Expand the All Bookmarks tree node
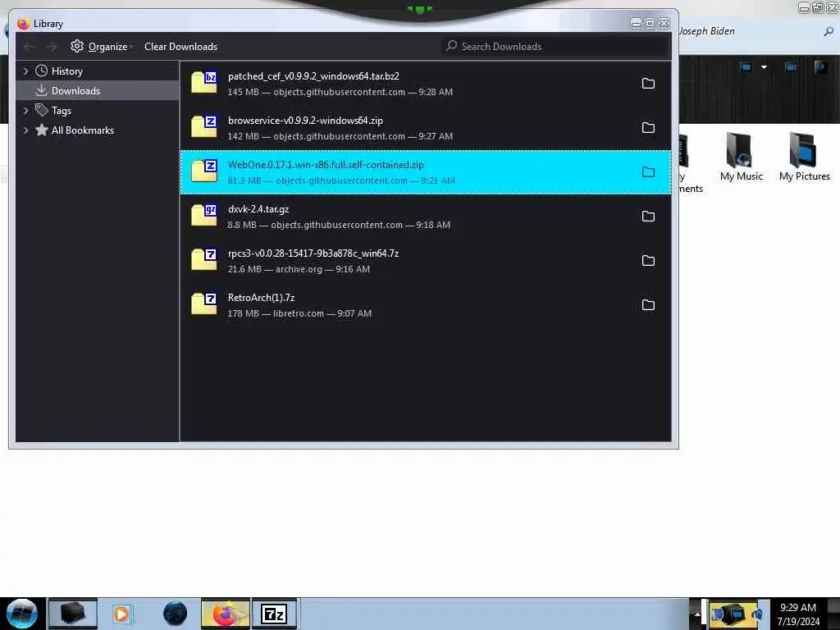Image resolution: width=840 pixels, height=630 pixels. pos(25,130)
